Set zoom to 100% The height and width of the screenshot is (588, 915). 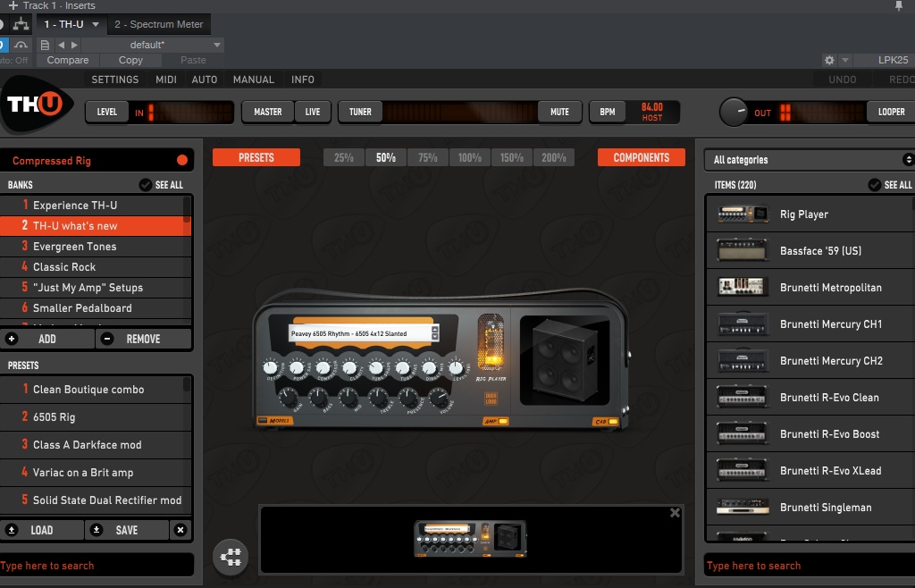tap(470, 157)
